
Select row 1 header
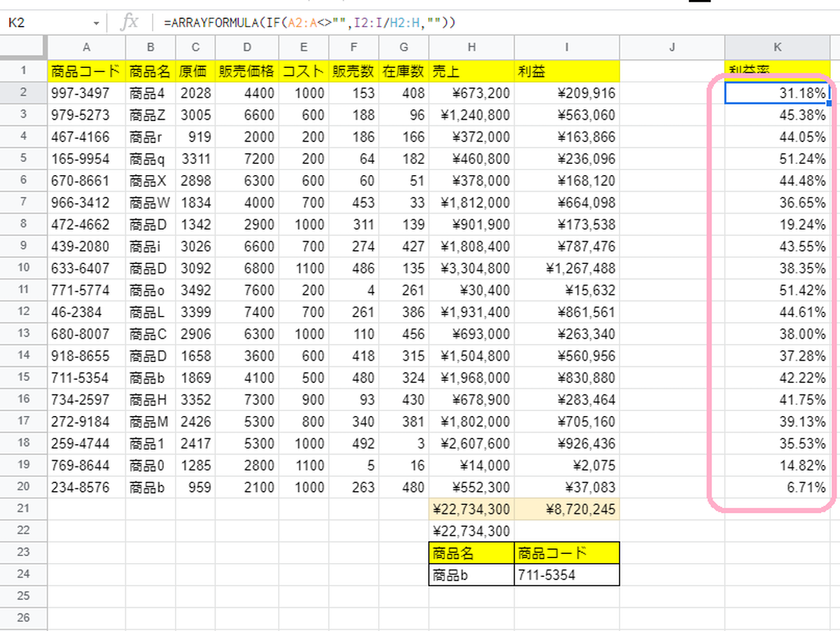pyautogui.click(x=23, y=71)
